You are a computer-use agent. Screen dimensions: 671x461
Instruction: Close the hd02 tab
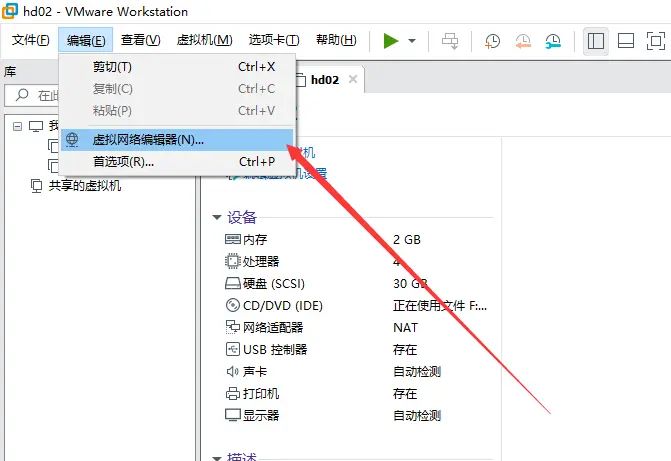click(353, 79)
